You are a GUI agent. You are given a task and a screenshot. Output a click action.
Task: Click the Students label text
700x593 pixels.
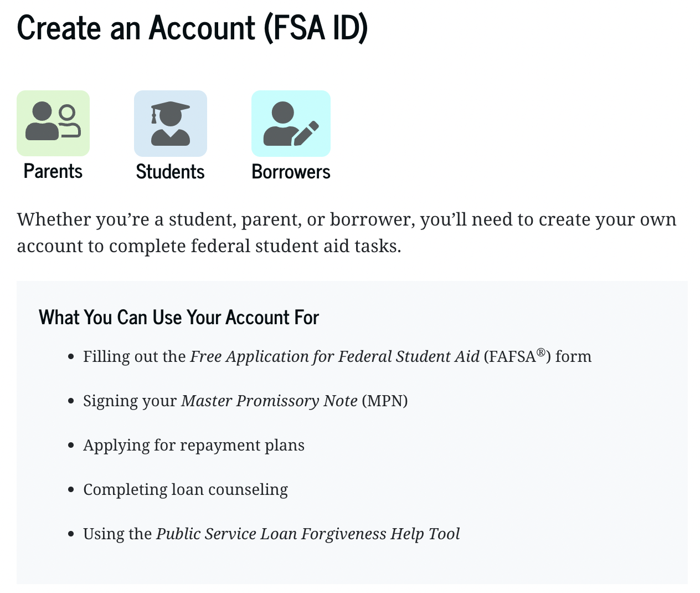[x=170, y=171]
